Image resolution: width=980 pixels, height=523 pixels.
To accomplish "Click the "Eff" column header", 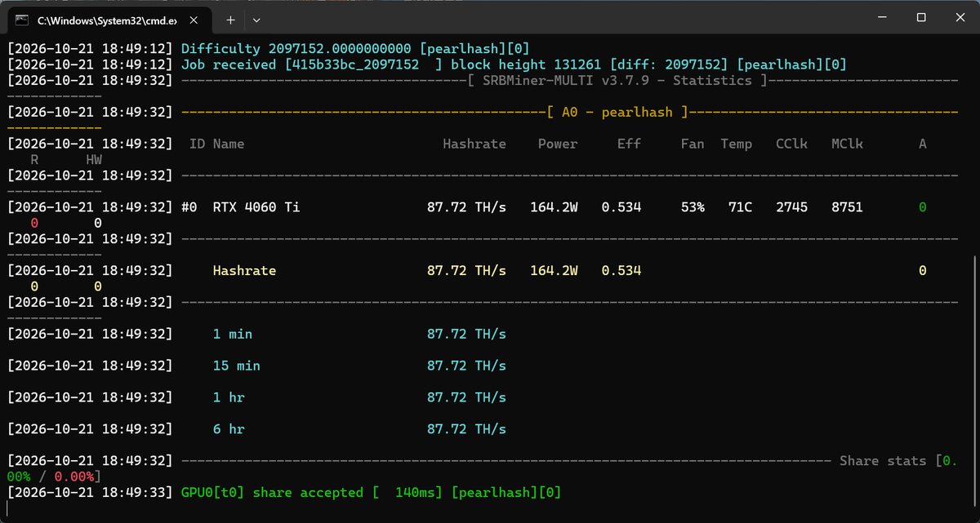I will (629, 144).
